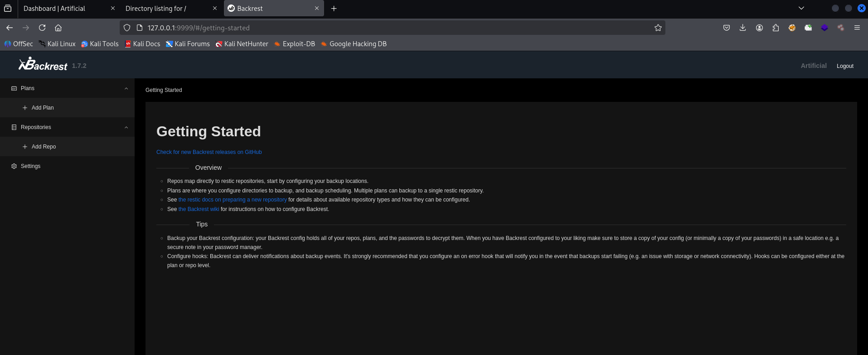
Task: Open the Backrest releases on GitHub link
Action: click(x=209, y=152)
